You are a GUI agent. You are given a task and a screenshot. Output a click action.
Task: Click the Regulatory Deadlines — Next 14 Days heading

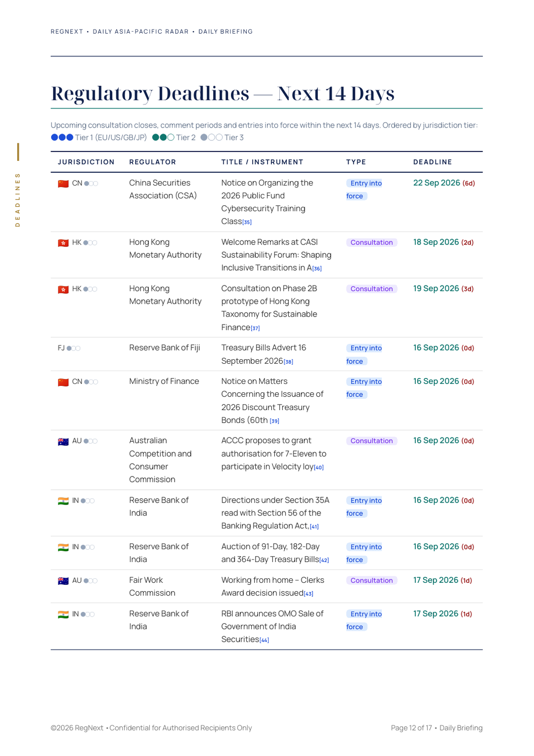(222, 93)
